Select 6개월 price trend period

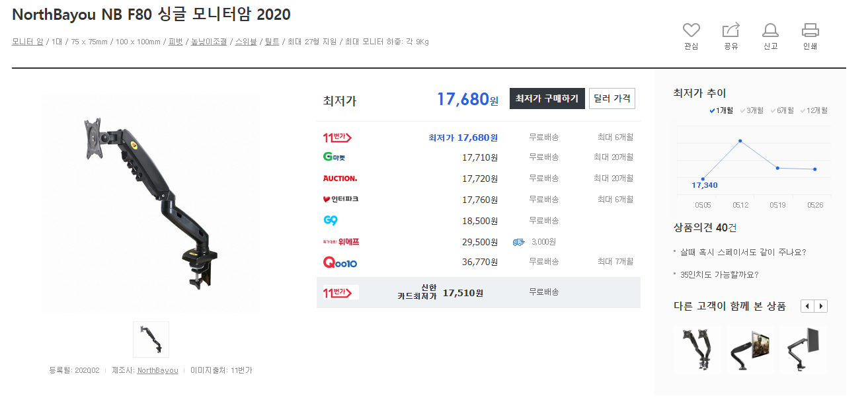[781, 110]
